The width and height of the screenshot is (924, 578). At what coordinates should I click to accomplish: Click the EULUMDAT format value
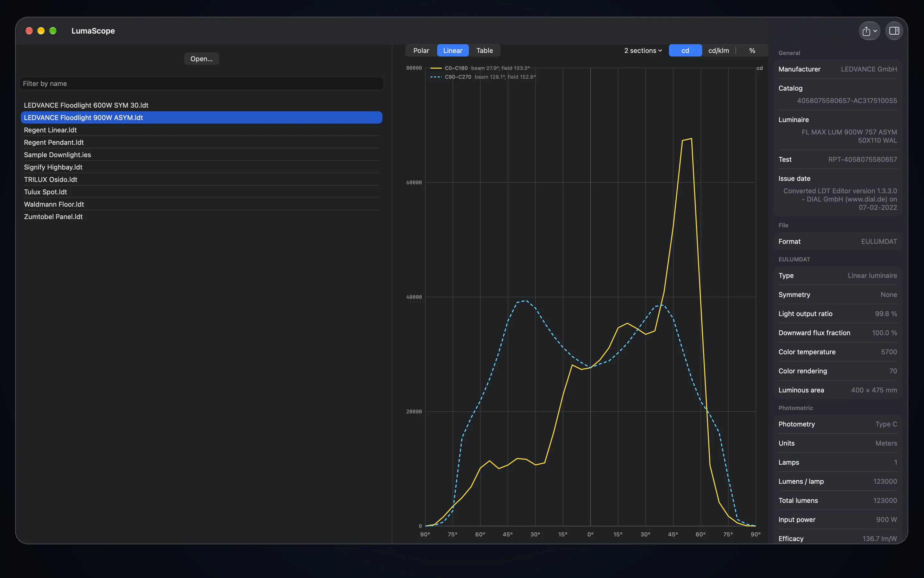879,241
